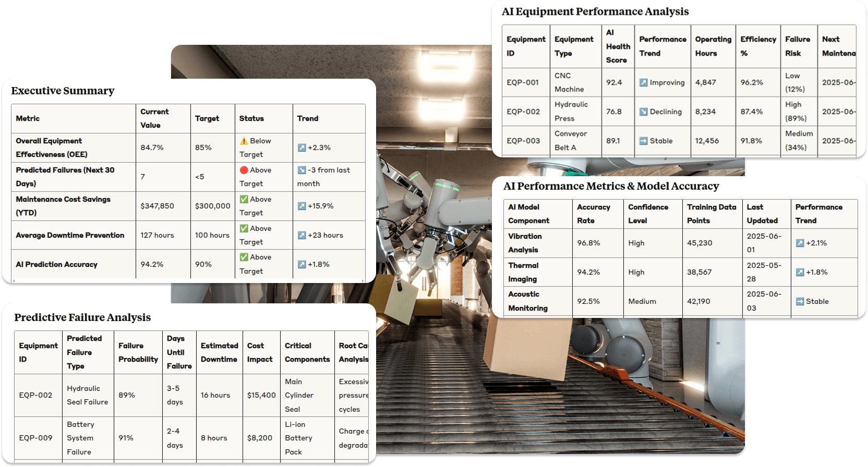Click the Hydraulic Seal Failure type cell

click(87, 395)
